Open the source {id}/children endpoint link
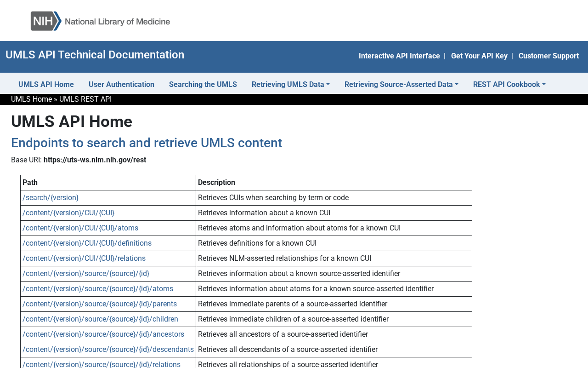 click(x=100, y=319)
